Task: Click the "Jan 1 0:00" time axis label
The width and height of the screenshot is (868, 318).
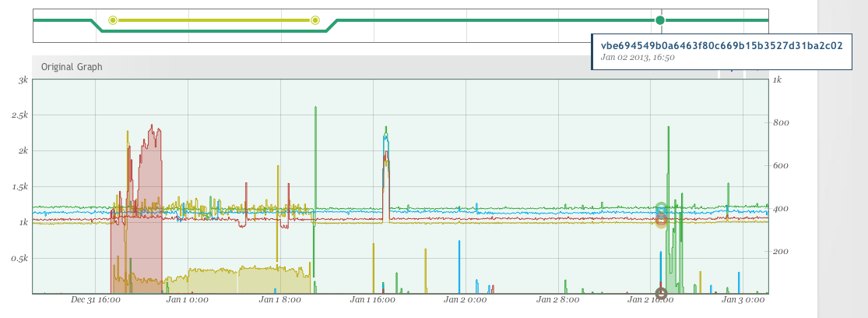Action: [x=188, y=300]
